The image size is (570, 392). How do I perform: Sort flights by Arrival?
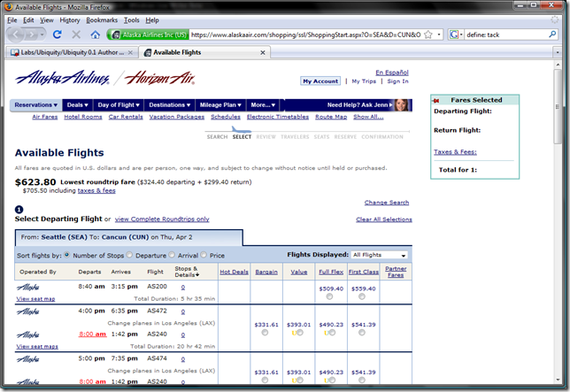(172, 255)
